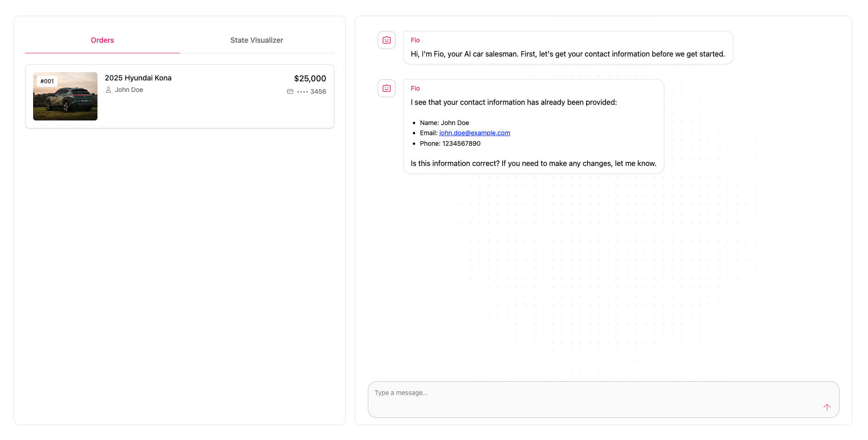This screenshot has height=440, width=868.
Task: Click the $25,000 order price
Action: point(310,79)
